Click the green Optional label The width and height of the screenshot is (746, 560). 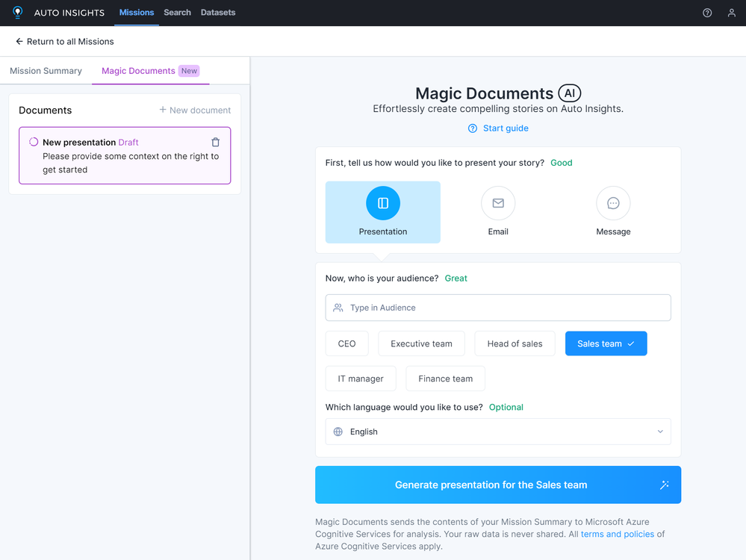point(506,407)
